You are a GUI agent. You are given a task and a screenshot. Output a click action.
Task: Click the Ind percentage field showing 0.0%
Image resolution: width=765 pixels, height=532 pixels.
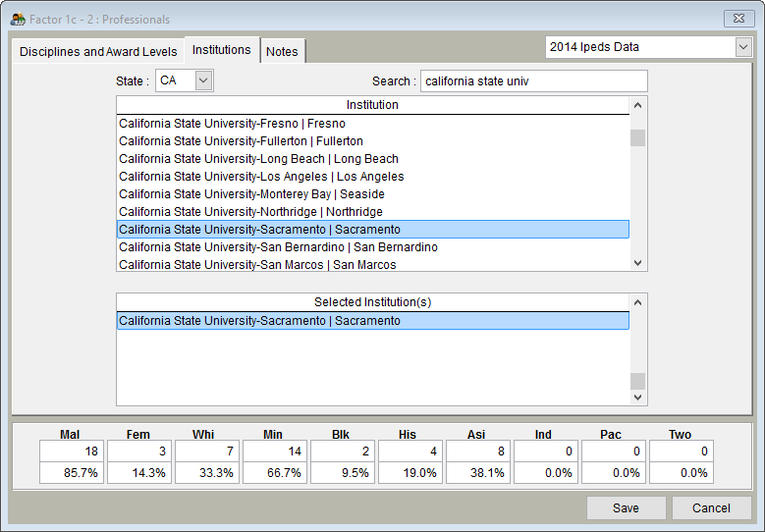pyautogui.click(x=546, y=473)
